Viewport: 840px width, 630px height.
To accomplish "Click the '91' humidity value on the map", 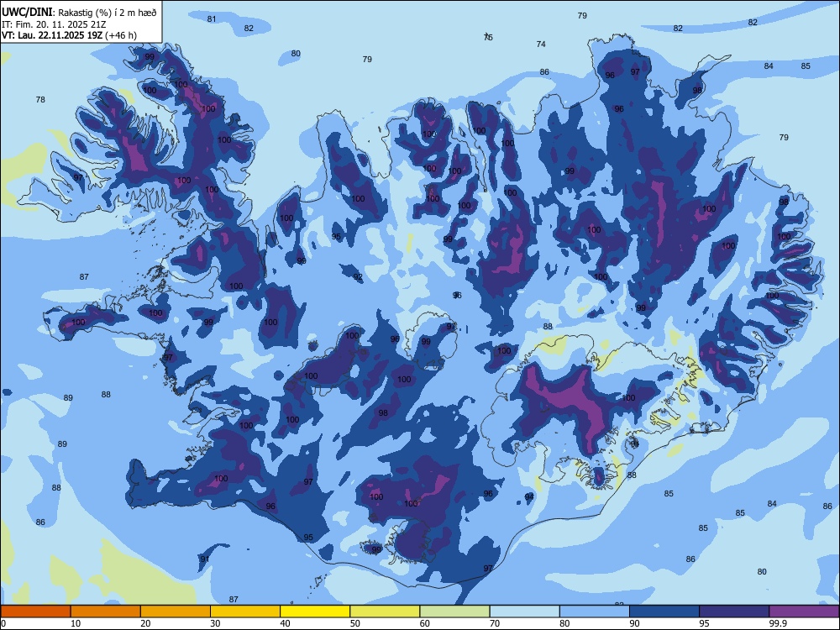I will click(205, 559).
